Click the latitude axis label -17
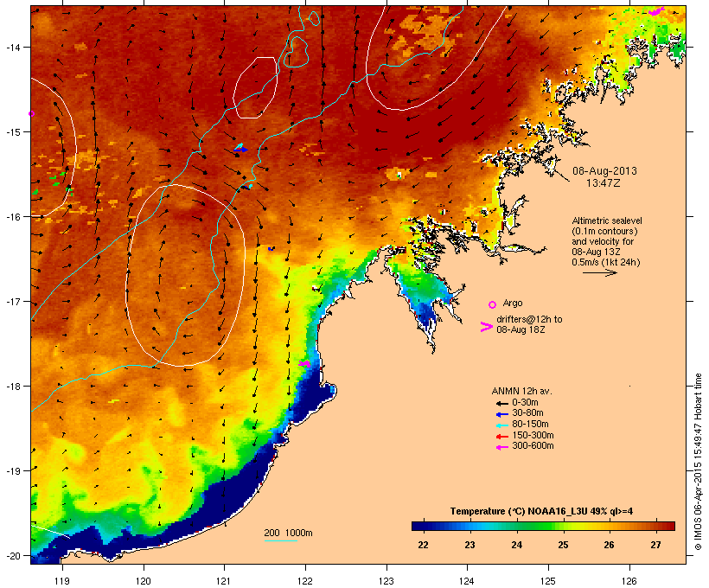Screen dimensions: 709x588 [13, 302]
